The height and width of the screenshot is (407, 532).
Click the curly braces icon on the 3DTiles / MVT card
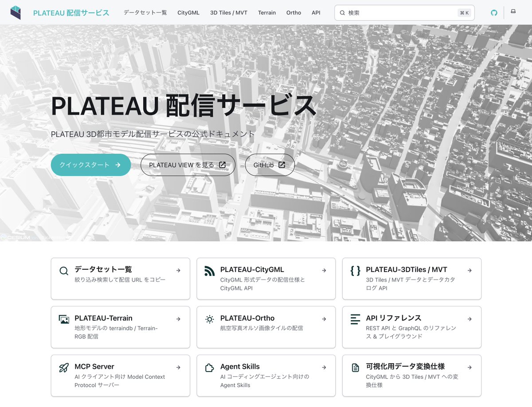[x=355, y=271]
